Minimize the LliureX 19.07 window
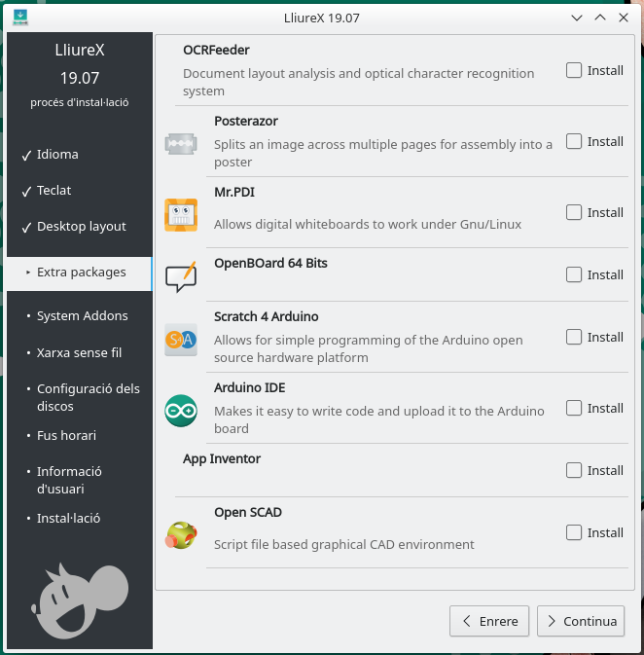This screenshot has height=655, width=644. pos(577,18)
